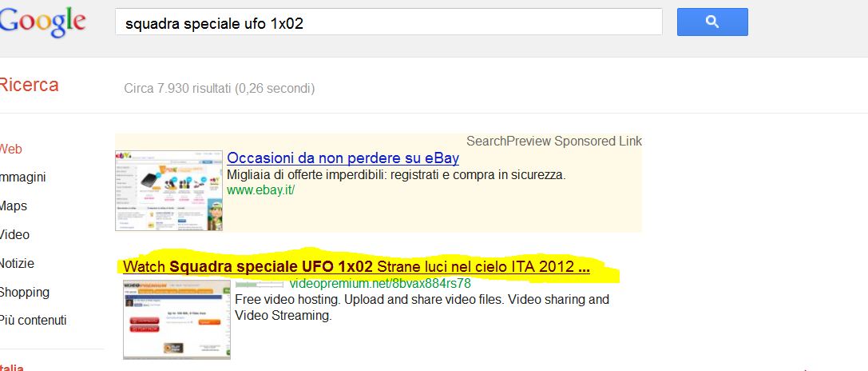The height and width of the screenshot is (371, 868).
Task: Switch to Immagini results
Action: tap(22, 178)
